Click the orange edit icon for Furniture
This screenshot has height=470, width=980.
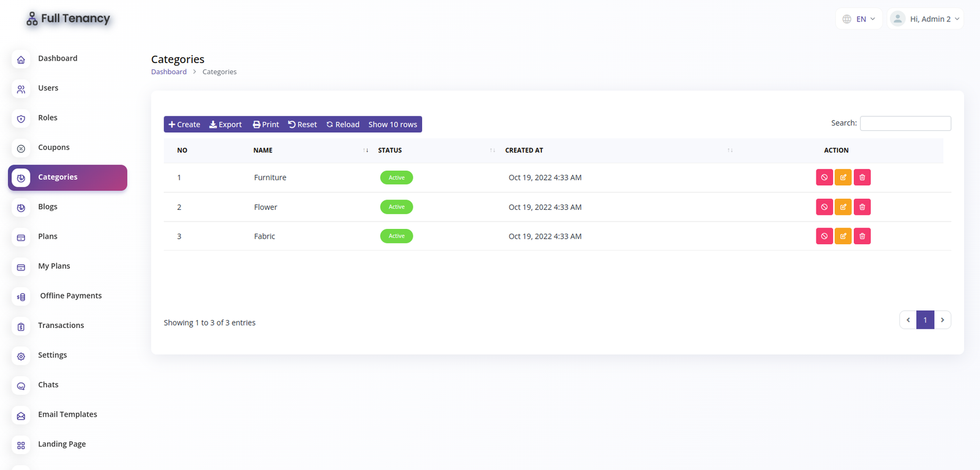coord(843,177)
